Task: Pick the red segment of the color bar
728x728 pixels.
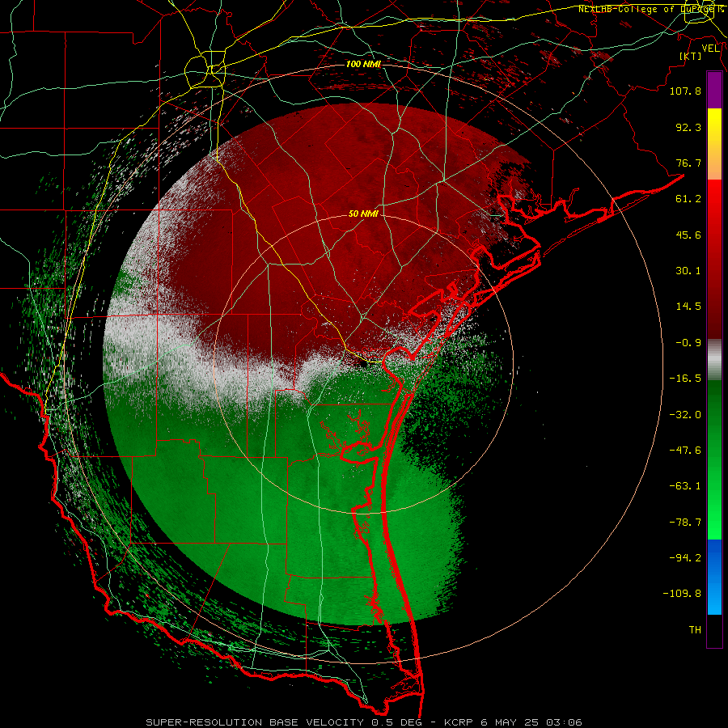Action: 714,259
